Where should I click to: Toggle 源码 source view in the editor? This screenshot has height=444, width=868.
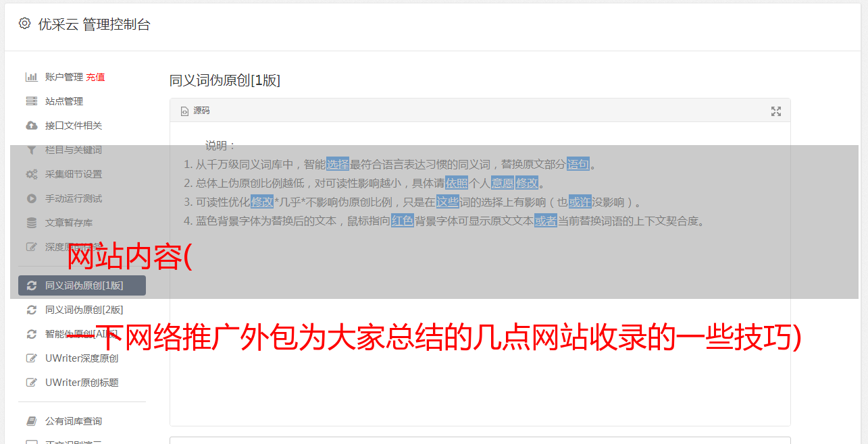coord(195,111)
